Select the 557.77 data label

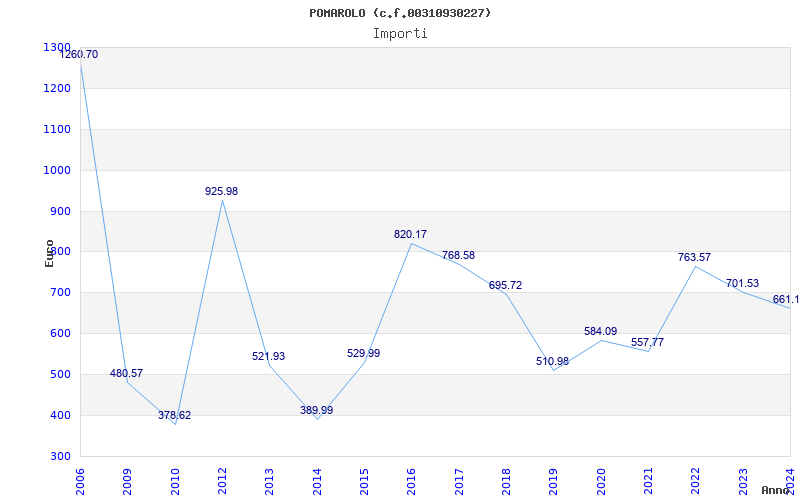(x=647, y=342)
